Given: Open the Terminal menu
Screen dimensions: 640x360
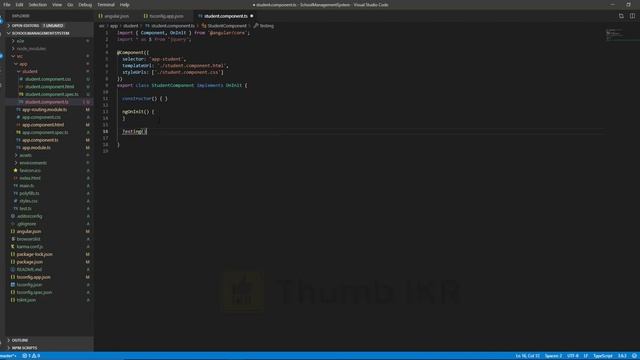Looking at the screenshot, I should (x=106, y=5).
